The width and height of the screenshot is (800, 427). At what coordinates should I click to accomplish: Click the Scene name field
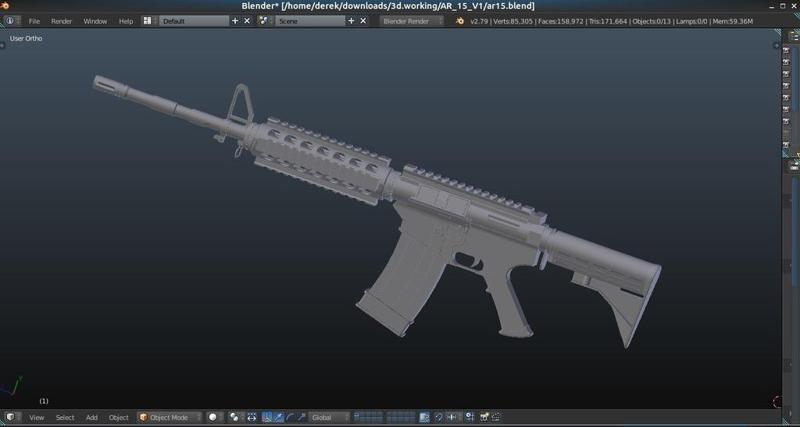tap(310, 21)
